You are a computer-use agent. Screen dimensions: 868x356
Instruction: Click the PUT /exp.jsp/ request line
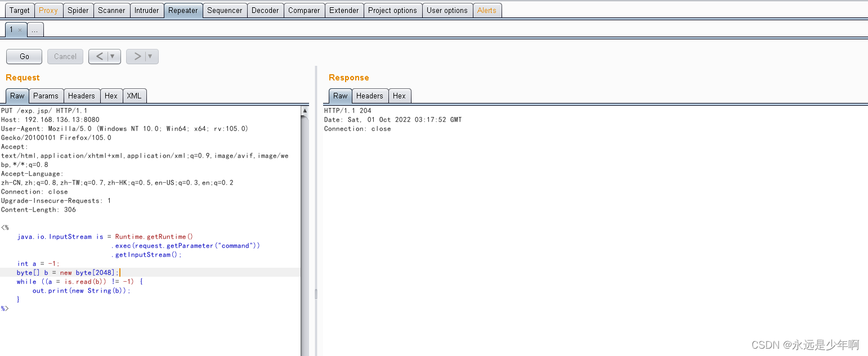(x=44, y=111)
